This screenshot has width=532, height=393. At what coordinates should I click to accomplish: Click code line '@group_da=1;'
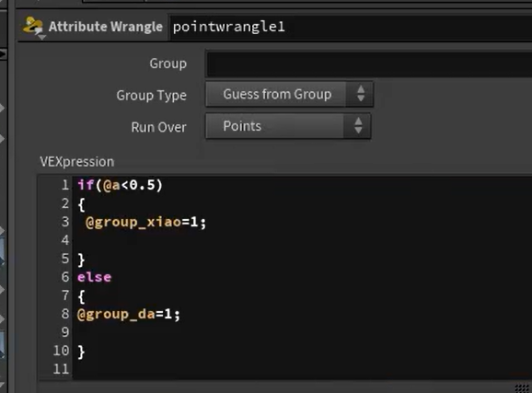click(x=129, y=314)
